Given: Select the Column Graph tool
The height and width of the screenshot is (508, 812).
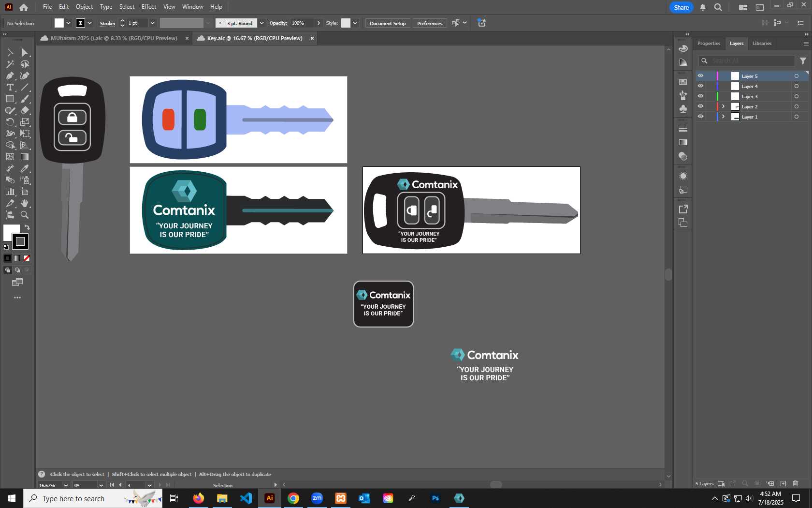Looking at the screenshot, I should click(x=10, y=192).
